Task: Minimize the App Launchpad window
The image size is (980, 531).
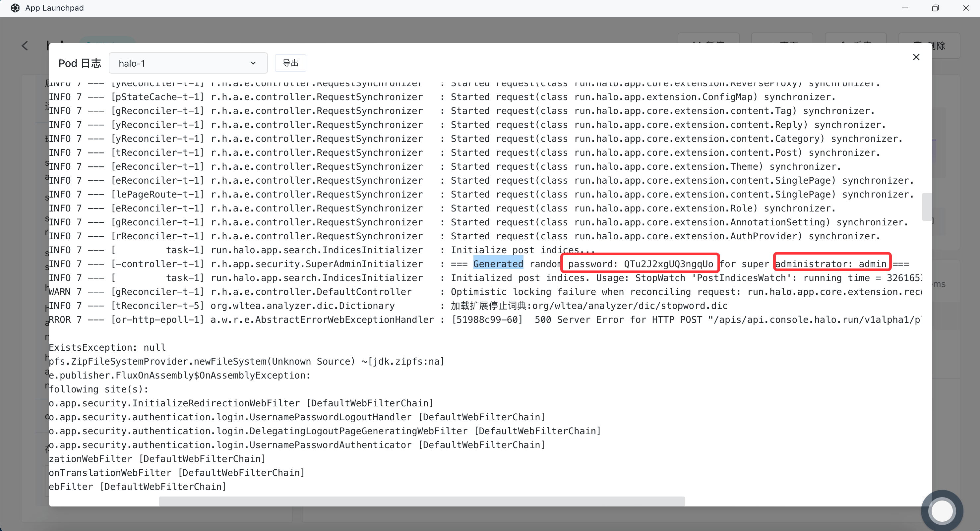Action: tap(905, 8)
